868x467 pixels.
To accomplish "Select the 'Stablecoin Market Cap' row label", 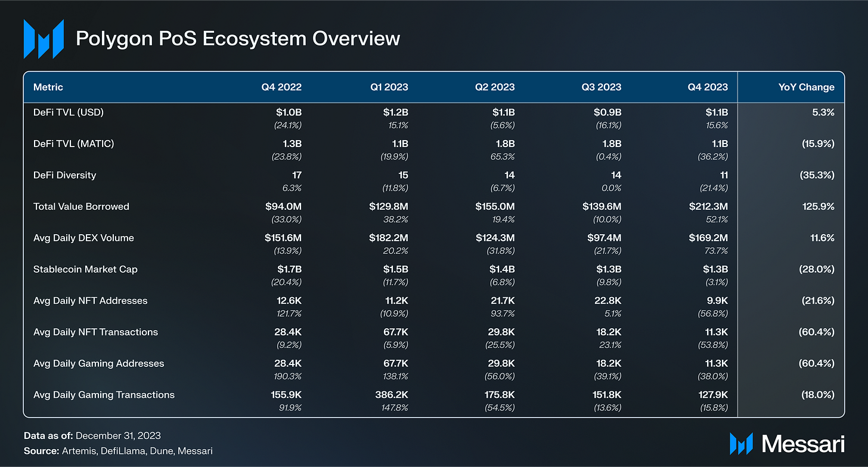I will click(84, 269).
